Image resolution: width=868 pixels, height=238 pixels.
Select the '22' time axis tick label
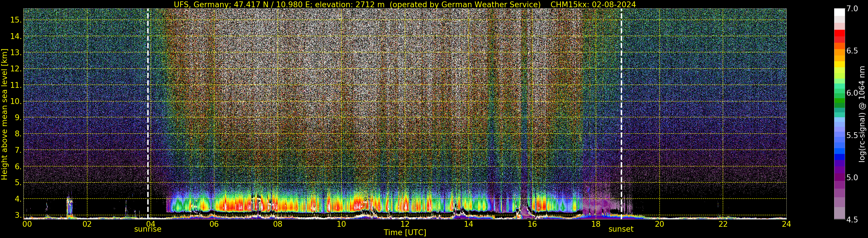click(x=723, y=224)
